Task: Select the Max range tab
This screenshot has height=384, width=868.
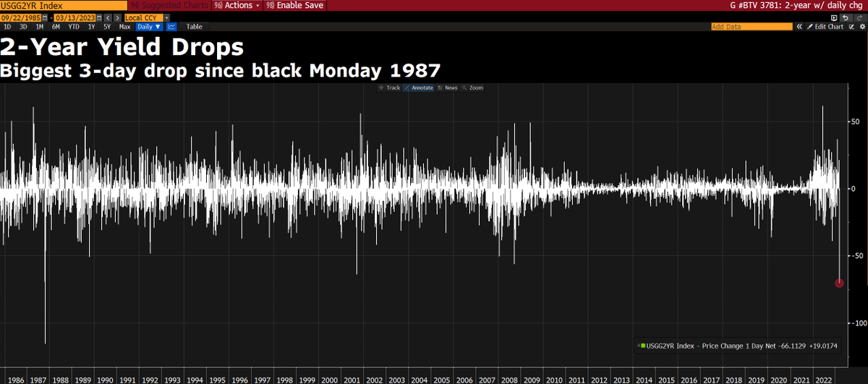Action: (124, 27)
